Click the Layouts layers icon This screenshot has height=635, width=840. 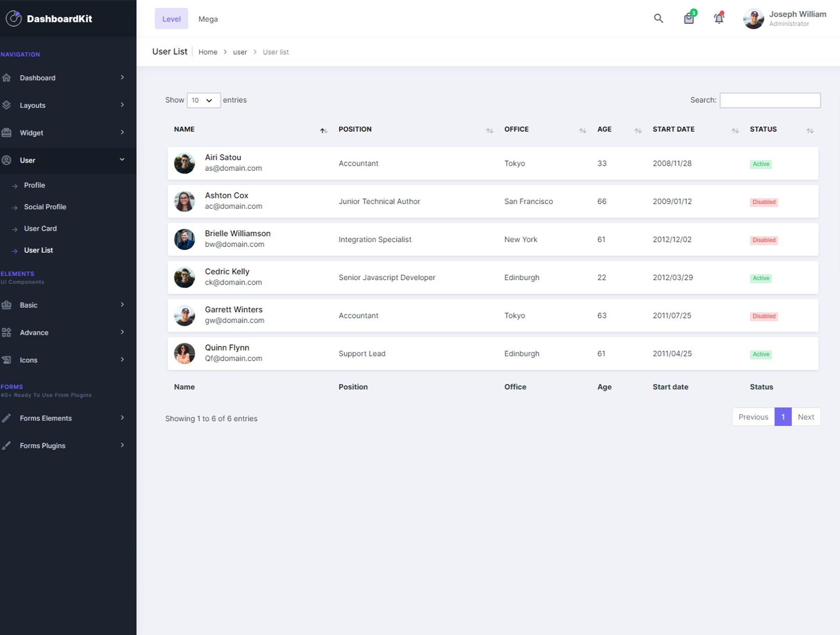click(7, 105)
